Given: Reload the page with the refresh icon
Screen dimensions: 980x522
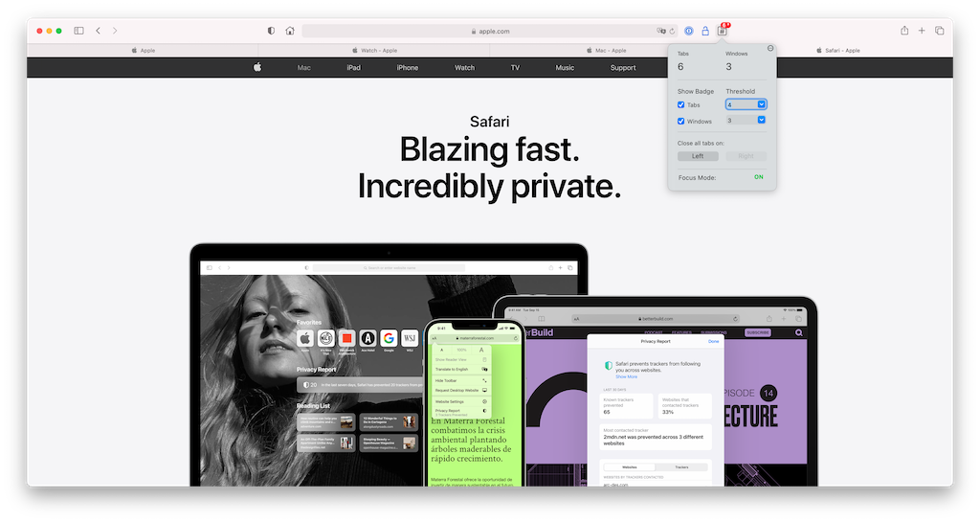Looking at the screenshot, I should pos(673,32).
